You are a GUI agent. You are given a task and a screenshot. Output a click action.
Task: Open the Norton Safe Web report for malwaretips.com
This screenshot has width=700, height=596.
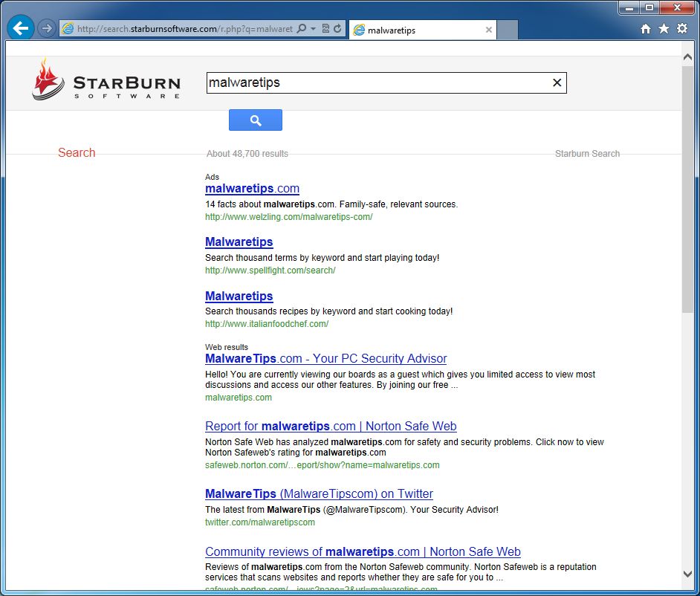point(330,426)
